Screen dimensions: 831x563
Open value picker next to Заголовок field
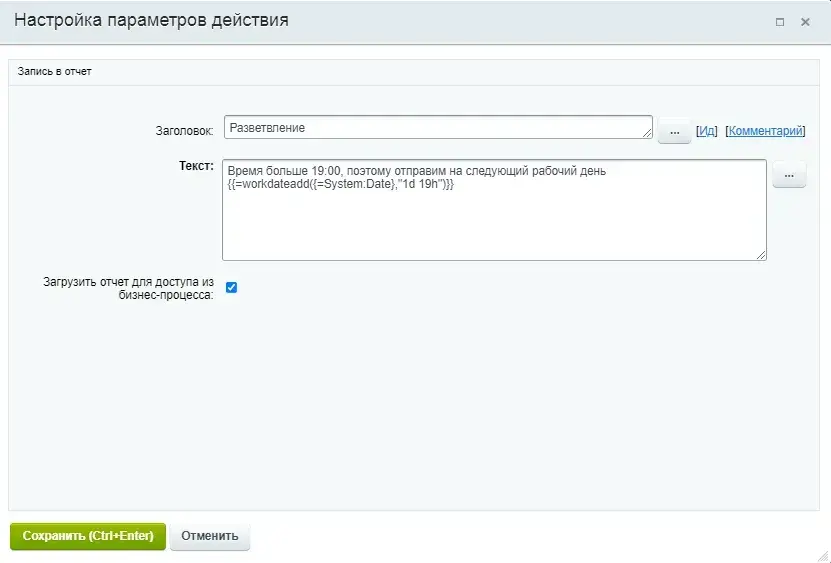(674, 131)
